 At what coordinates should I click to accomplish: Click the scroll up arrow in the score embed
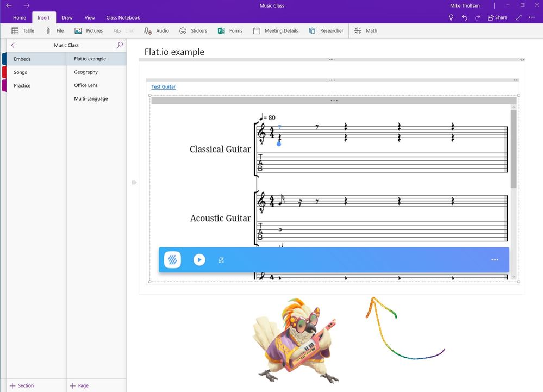(x=514, y=107)
